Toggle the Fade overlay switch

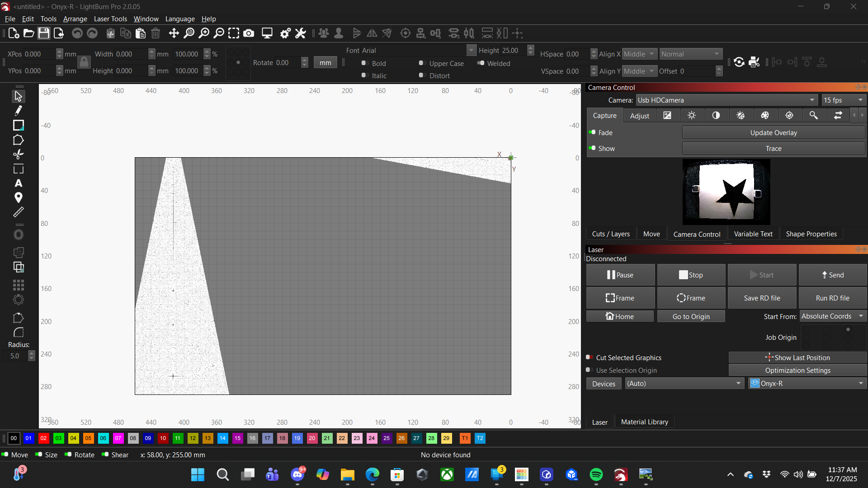click(x=592, y=132)
